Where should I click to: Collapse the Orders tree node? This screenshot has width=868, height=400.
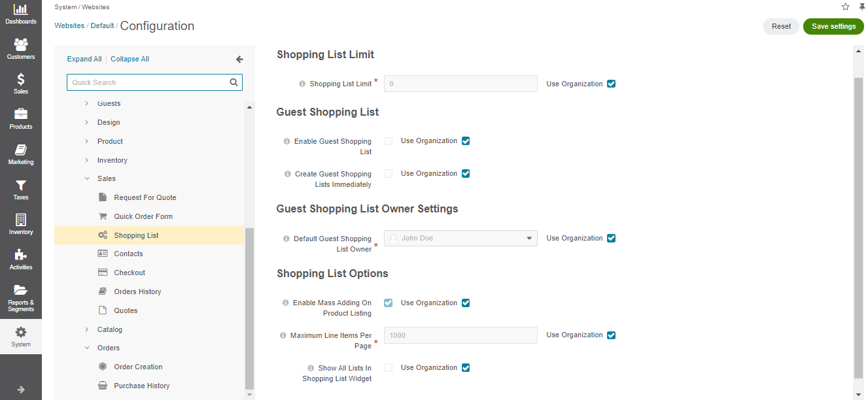point(87,348)
